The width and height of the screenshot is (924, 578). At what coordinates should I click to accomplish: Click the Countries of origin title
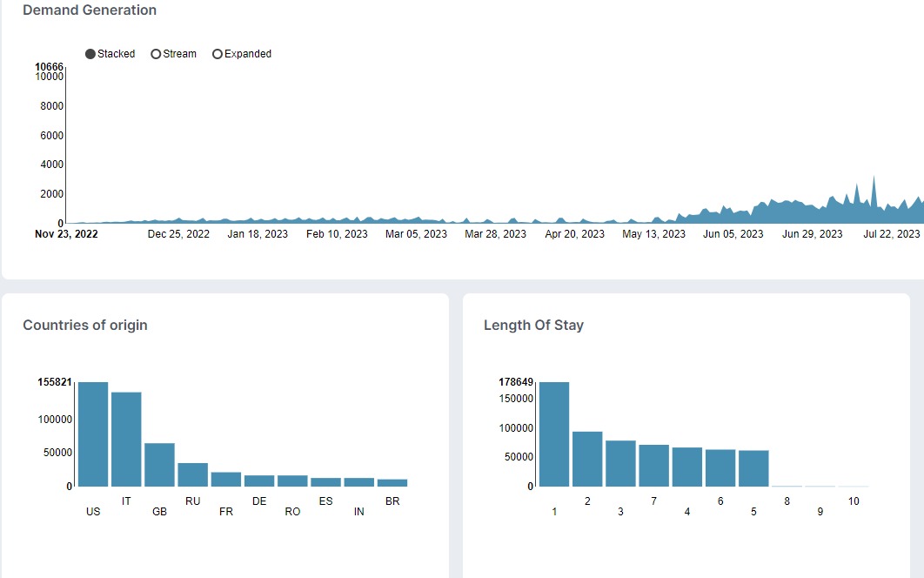(85, 325)
